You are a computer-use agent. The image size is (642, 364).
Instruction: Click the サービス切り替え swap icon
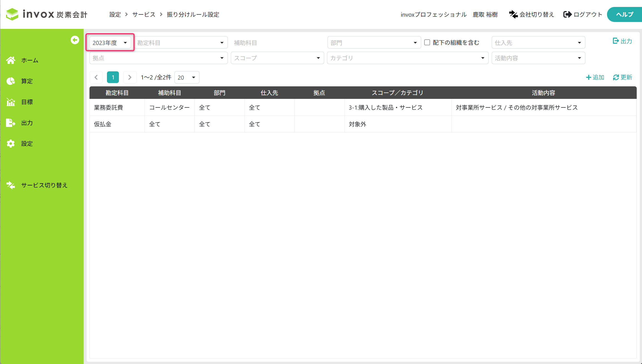(x=11, y=185)
